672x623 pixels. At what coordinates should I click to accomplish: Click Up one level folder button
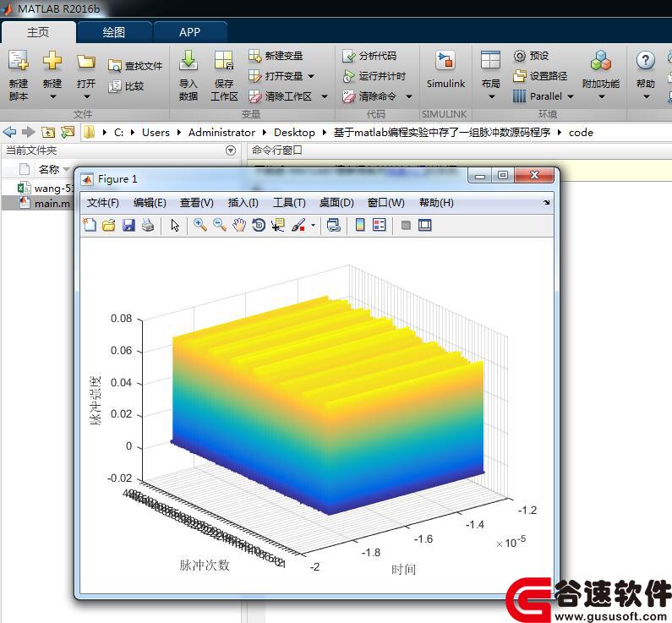pyautogui.click(x=48, y=132)
